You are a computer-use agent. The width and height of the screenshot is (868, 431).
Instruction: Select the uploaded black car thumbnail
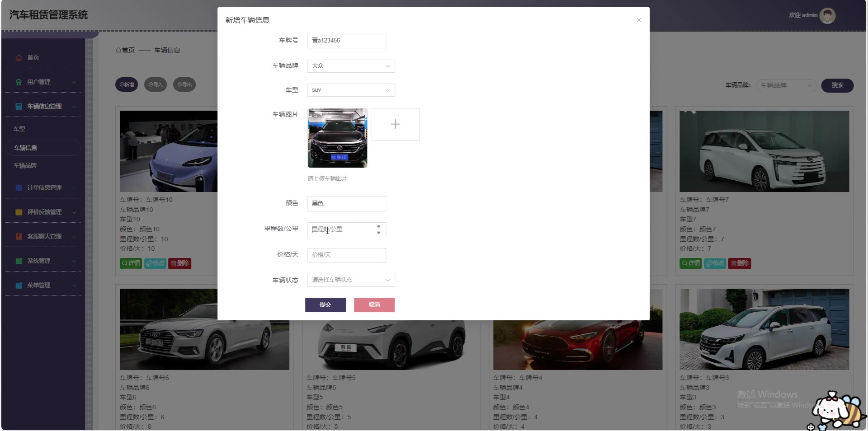[338, 138]
